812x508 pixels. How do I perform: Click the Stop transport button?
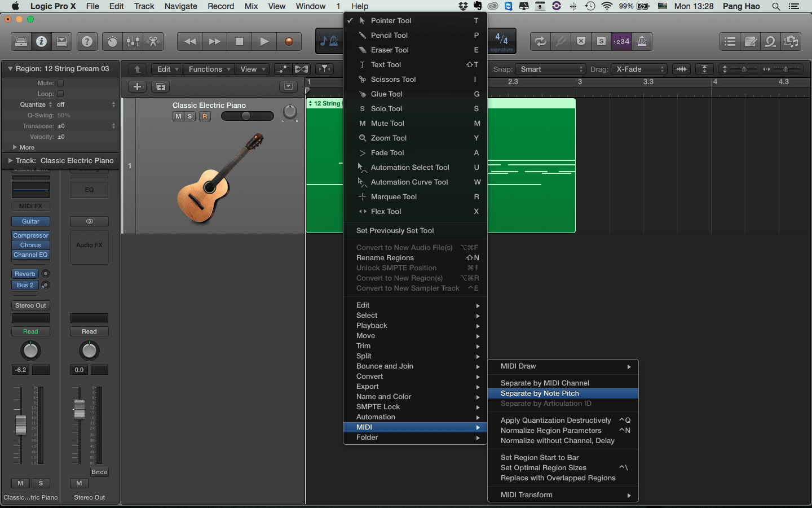click(x=239, y=41)
